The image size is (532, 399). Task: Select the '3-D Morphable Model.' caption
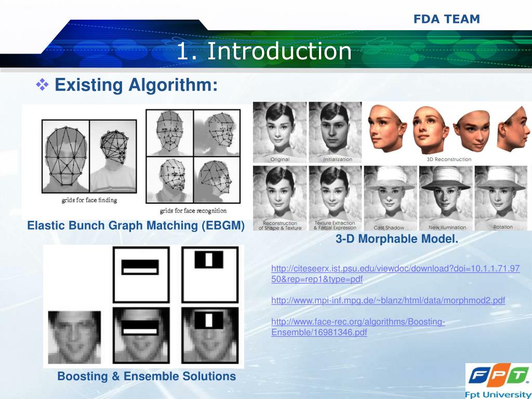point(397,238)
